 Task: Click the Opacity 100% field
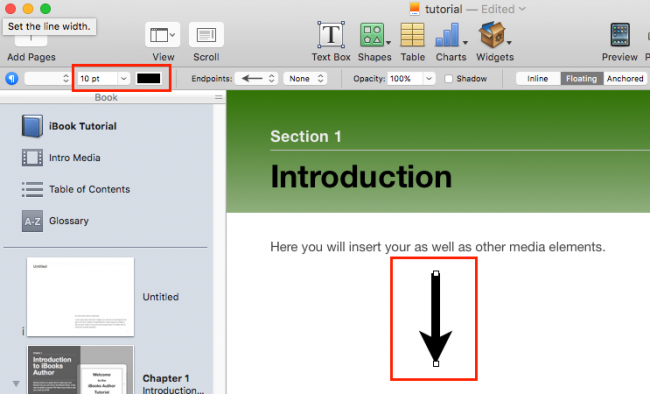405,78
